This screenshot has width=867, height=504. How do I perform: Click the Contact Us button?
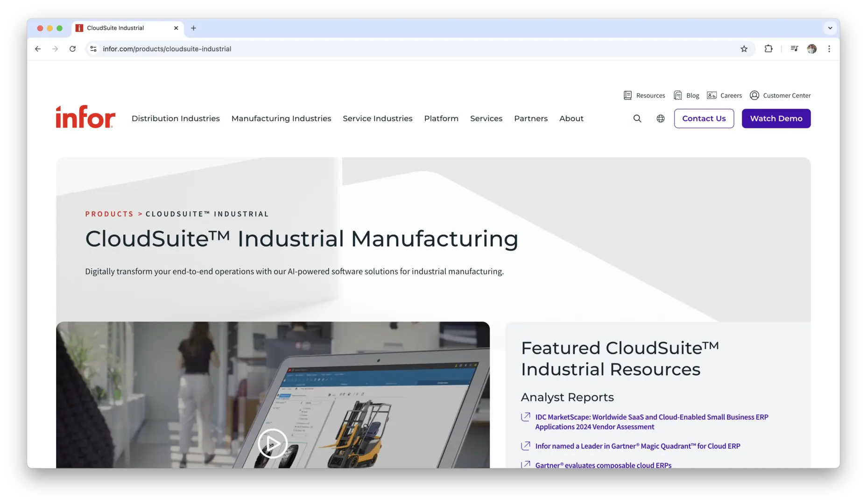tap(704, 119)
